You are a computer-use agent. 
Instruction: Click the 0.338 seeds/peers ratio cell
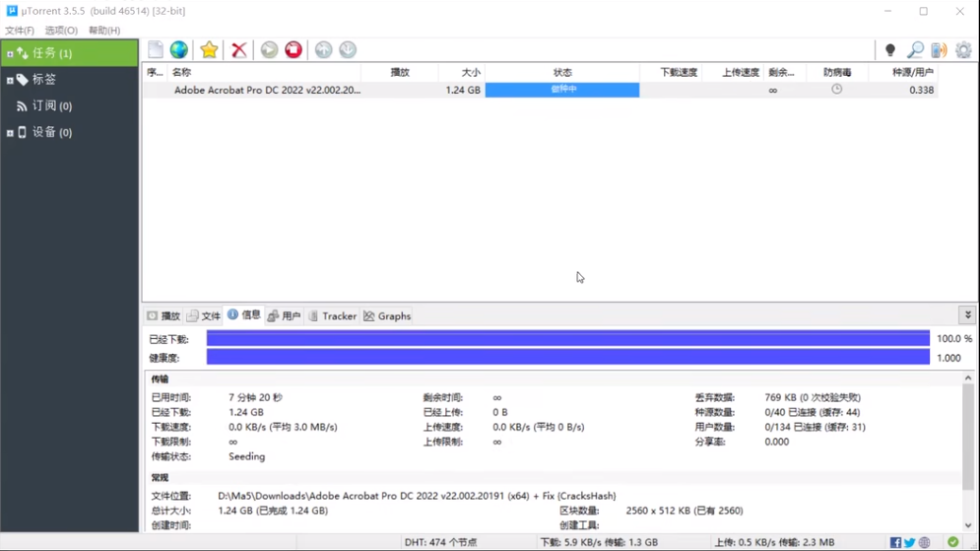click(x=921, y=90)
